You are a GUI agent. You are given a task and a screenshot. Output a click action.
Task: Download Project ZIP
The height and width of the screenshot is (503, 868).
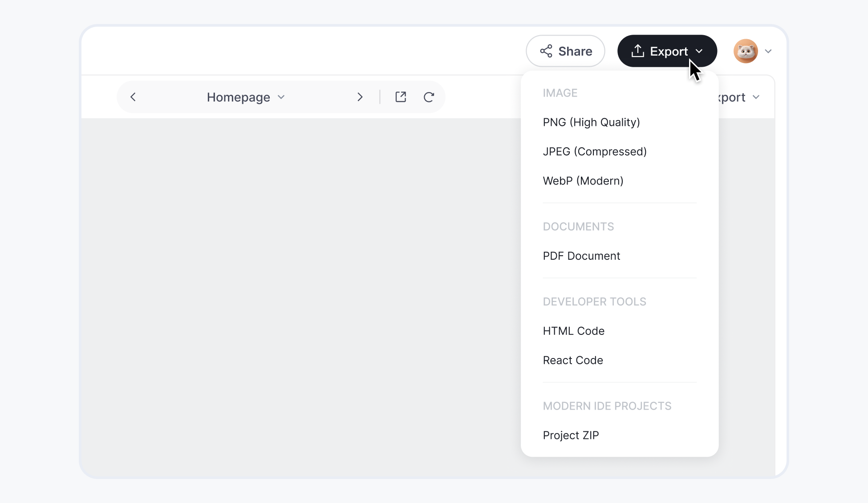point(571,435)
